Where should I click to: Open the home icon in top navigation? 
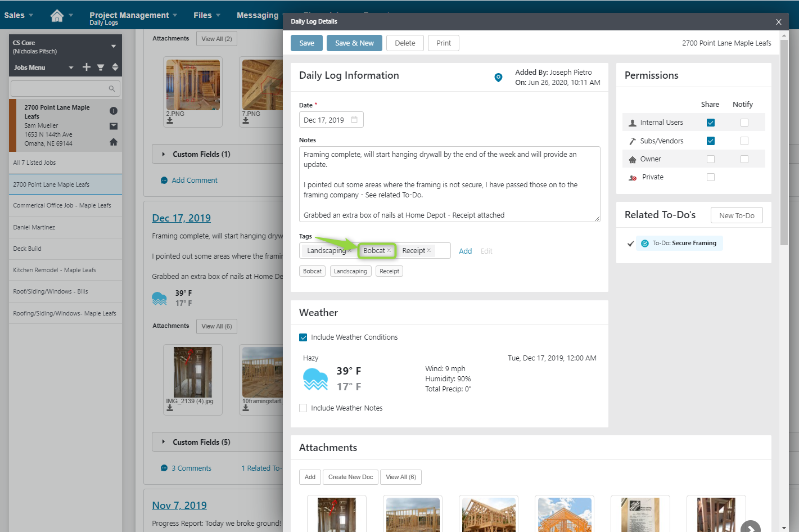pos(57,16)
